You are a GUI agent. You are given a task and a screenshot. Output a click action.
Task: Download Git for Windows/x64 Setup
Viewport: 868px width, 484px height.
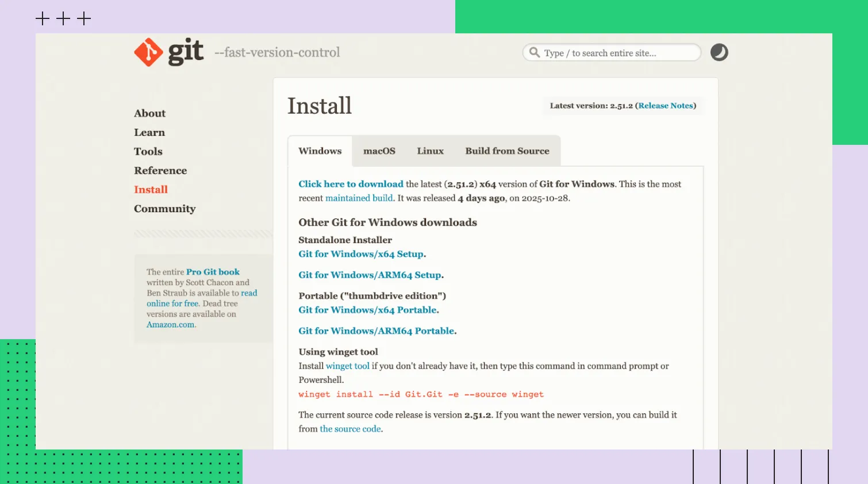tap(361, 254)
